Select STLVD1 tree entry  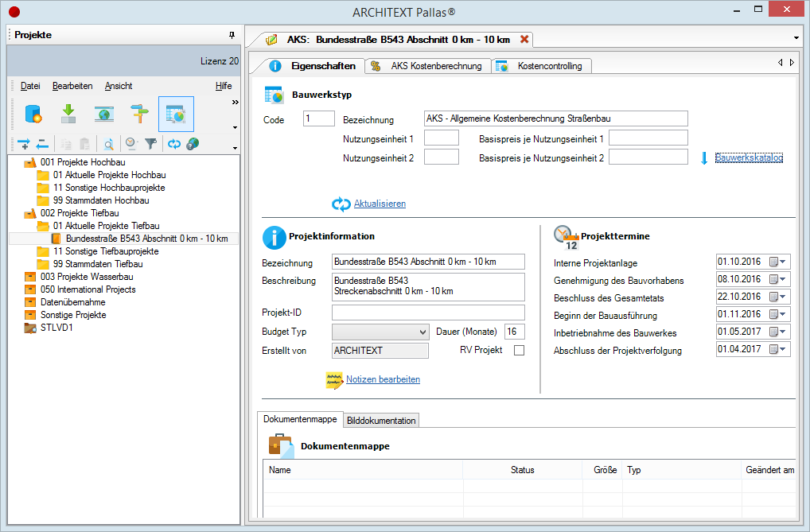[x=56, y=328]
